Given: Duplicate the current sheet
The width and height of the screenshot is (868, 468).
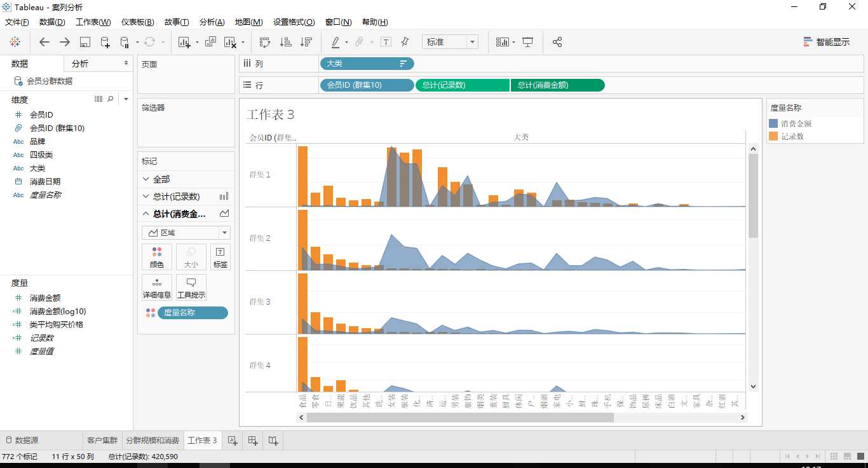Looking at the screenshot, I should pyautogui.click(x=210, y=42).
